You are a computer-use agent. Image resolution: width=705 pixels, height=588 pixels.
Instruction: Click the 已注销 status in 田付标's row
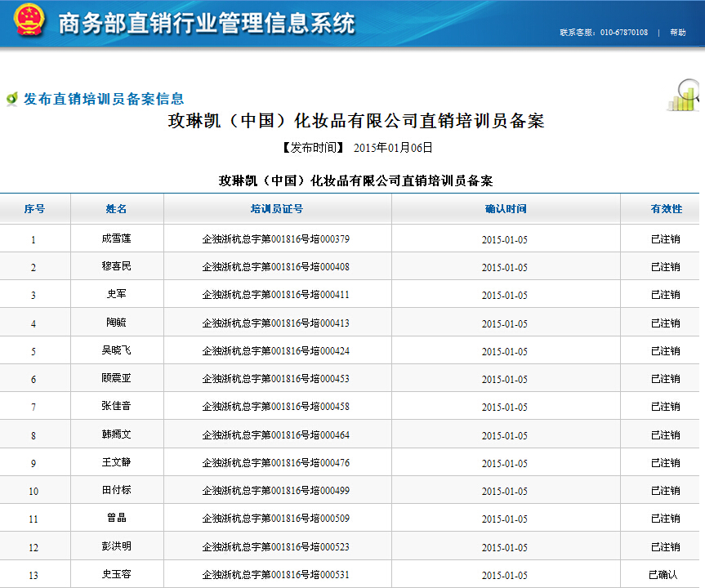tap(666, 491)
